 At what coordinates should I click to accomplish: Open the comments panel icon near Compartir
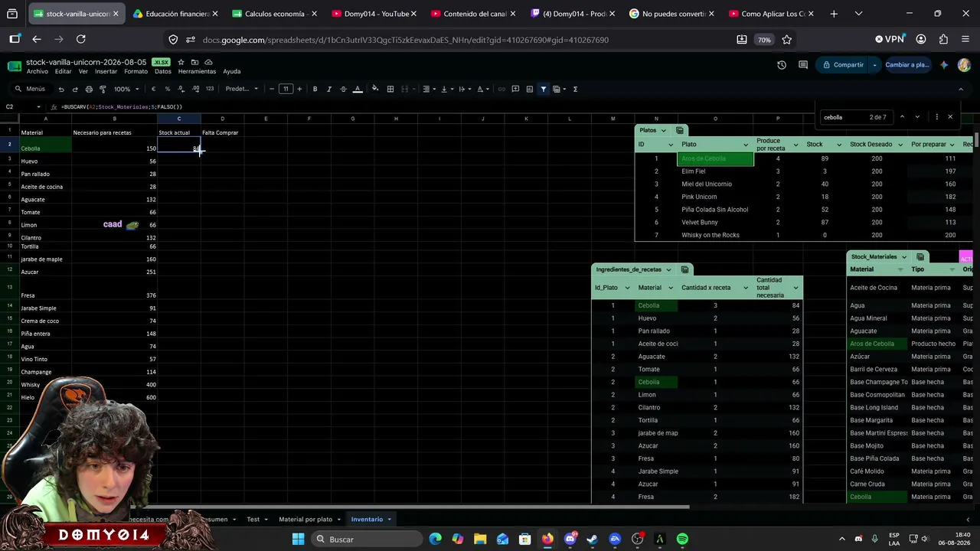click(x=803, y=65)
